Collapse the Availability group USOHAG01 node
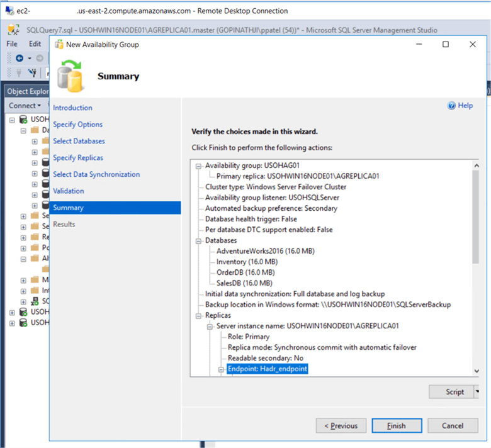The height and width of the screenshot is (448, 491). pos(198,166)
